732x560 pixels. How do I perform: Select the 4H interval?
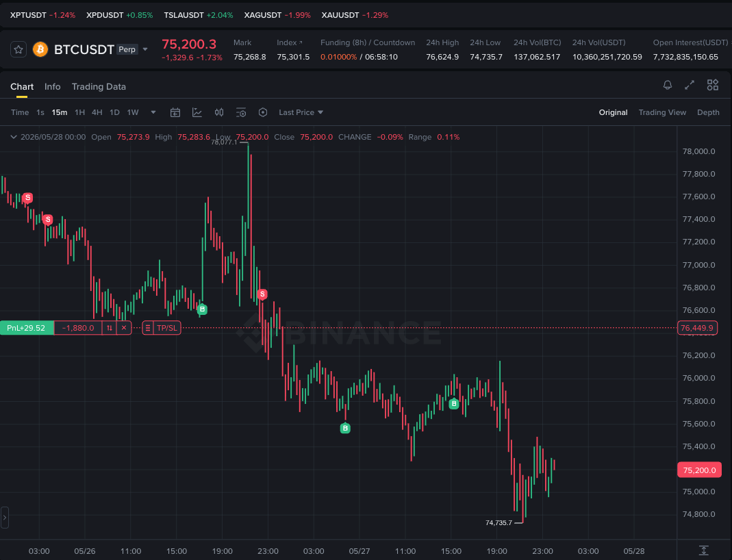pos(97,112)
